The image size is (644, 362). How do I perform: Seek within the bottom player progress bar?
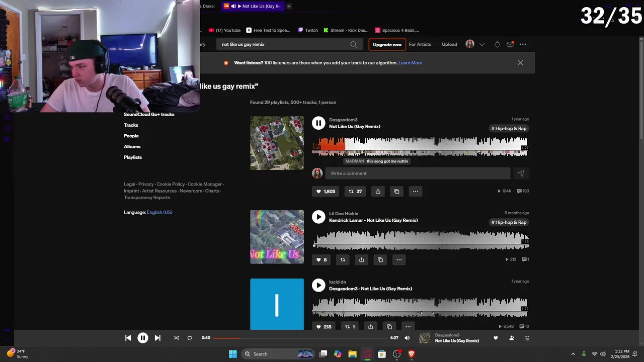(x=300, y=338)
